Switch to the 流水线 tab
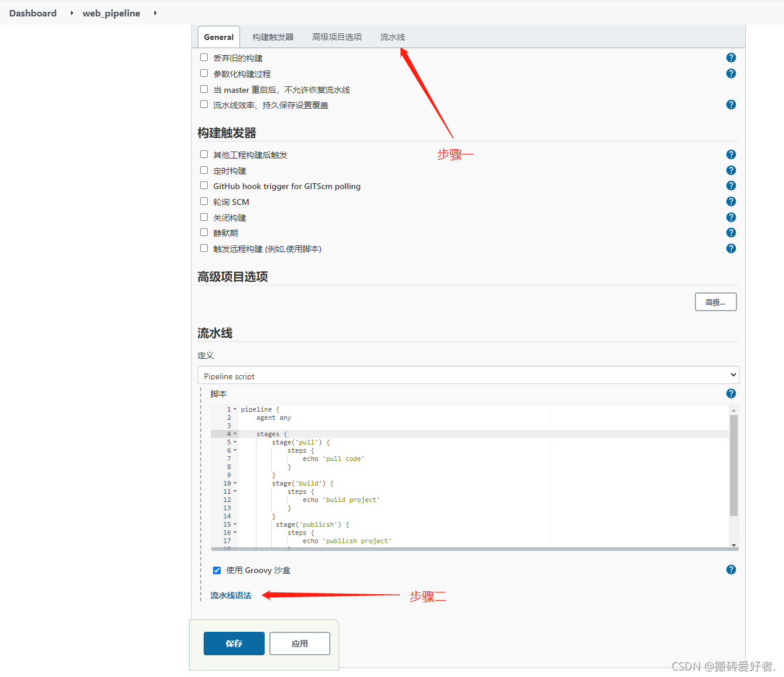 pos(393,37)
